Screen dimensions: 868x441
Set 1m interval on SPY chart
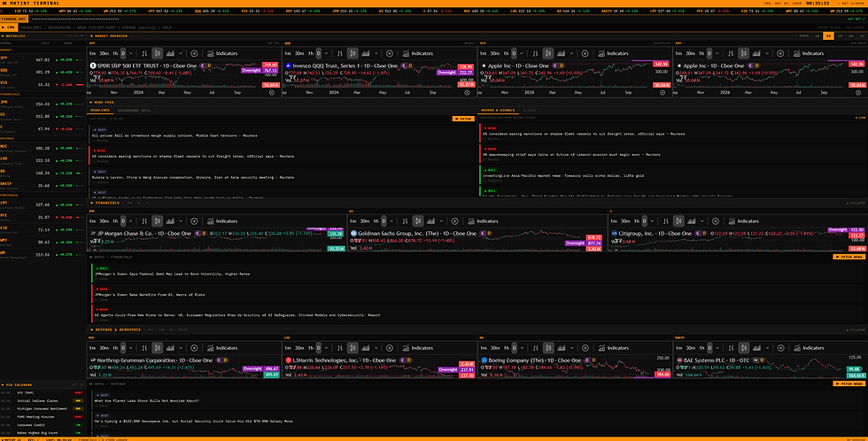(92, 53)
